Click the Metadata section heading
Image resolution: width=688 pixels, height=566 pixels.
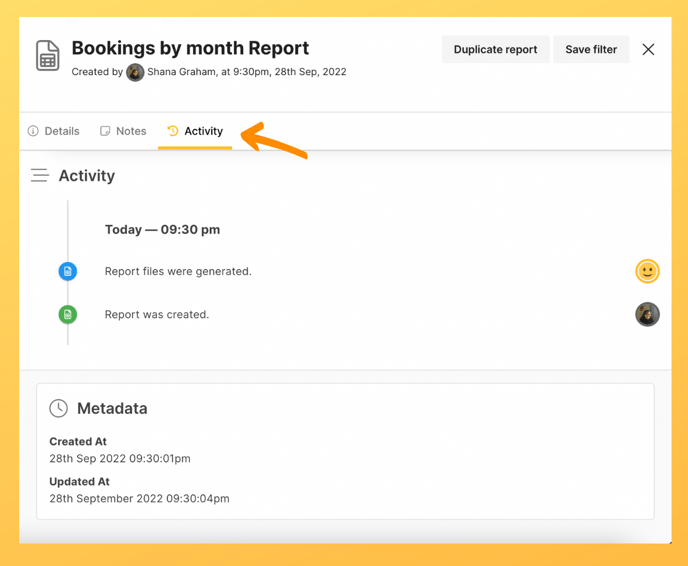tap(112, 408)
